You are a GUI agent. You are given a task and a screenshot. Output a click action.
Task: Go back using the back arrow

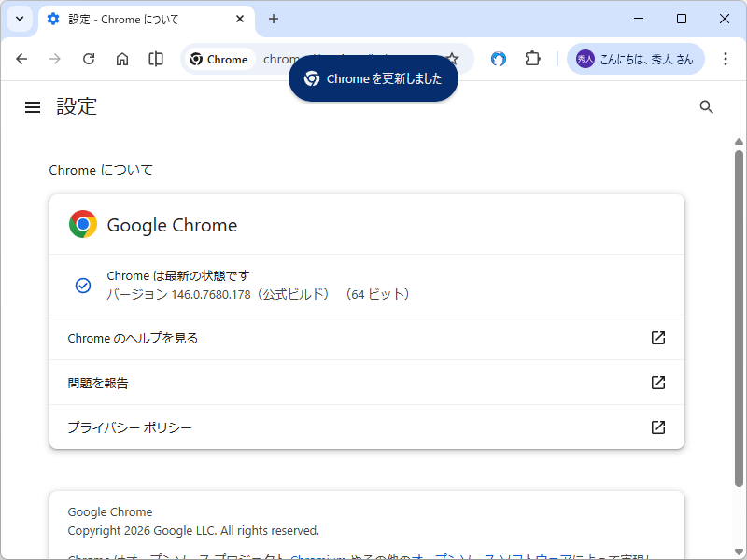(21, 58)
